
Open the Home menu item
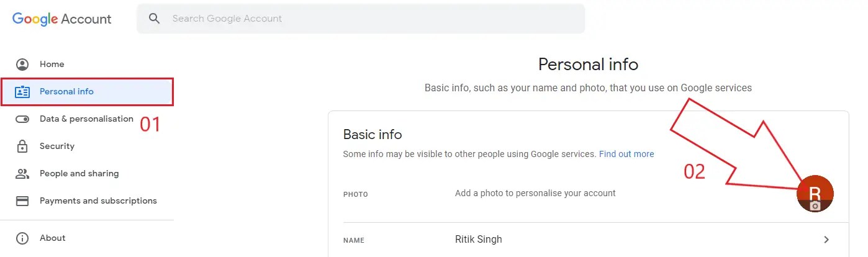[x=52, y=65]
